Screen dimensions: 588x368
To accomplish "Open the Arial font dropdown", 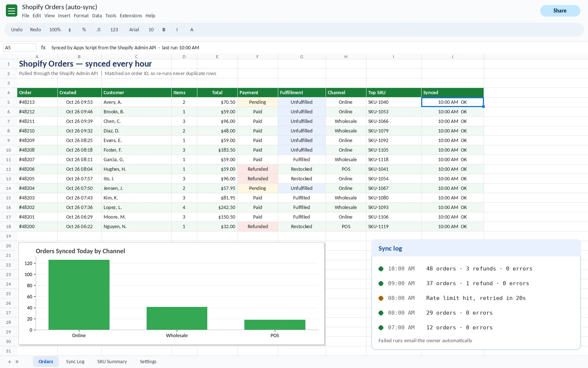I will tap(134, 30).
